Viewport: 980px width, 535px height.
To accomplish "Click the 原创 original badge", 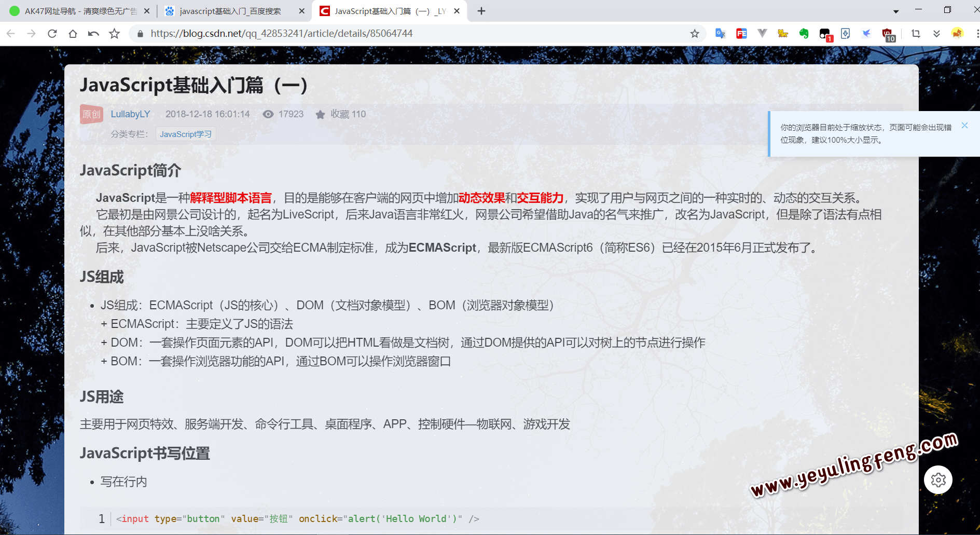I will coord(91,114).
